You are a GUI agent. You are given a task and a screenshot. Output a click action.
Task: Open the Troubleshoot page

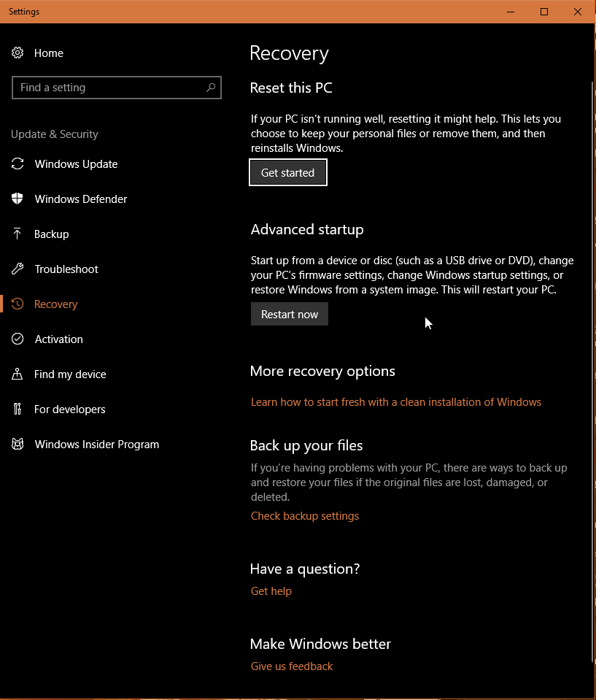pyautogui.click(x=66, y=269)
